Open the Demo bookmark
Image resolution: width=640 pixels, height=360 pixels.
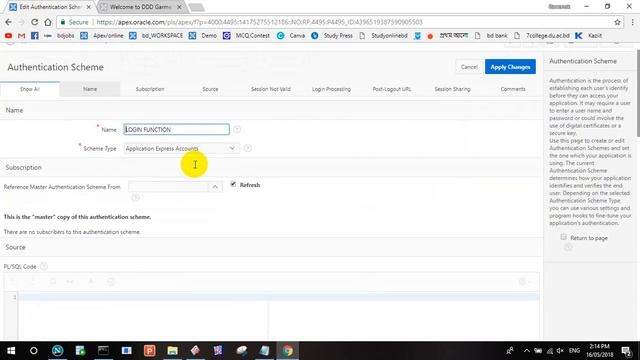pos(203,36)
